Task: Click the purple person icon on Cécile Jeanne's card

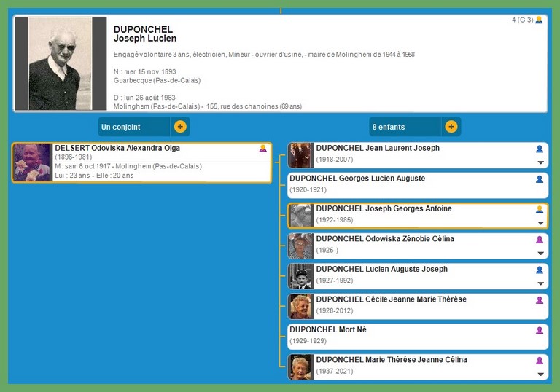Action: click(540, 300)
